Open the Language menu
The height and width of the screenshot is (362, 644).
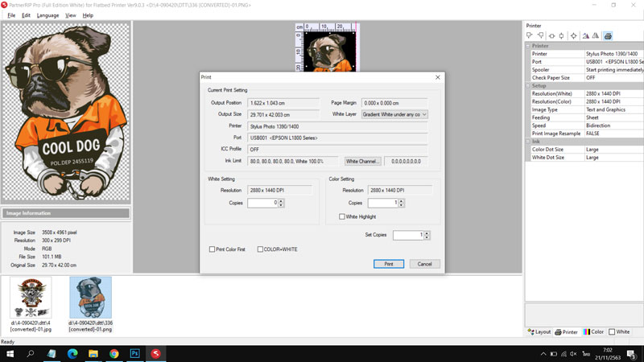[x=47, y=15]
